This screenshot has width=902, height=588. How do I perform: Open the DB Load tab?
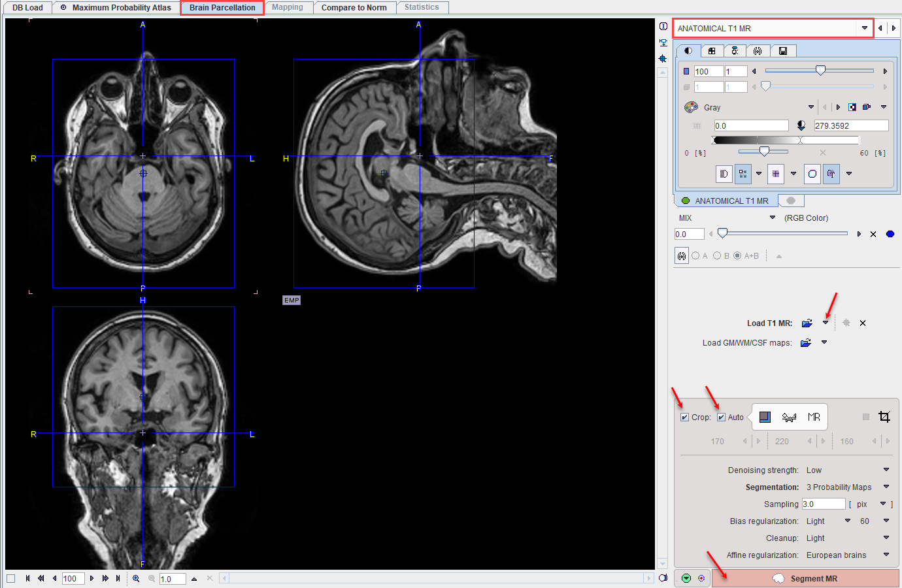point(27,8)
